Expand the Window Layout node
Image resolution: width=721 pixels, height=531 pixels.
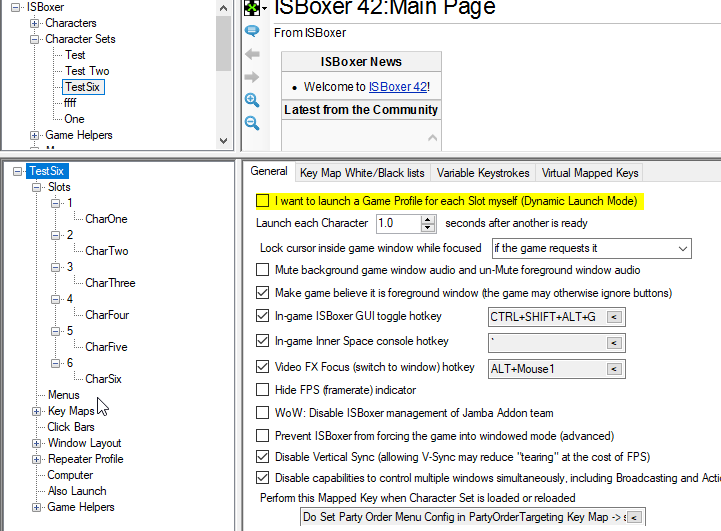pyautogui.click(x=37, y=443)
